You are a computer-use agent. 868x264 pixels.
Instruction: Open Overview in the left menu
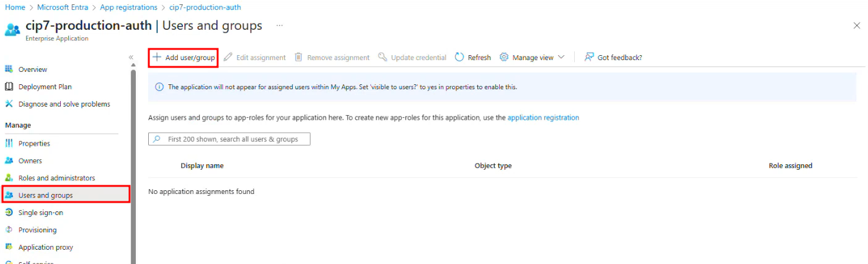(33, 69)
